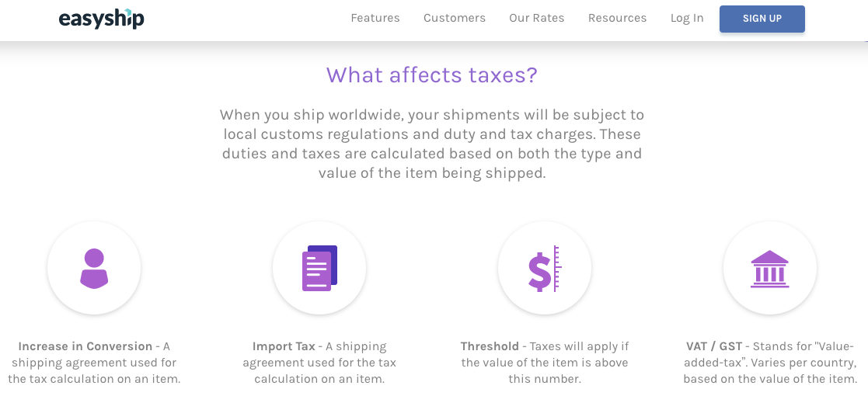Select the 'What affects taxes?' heading

point(432,75)
